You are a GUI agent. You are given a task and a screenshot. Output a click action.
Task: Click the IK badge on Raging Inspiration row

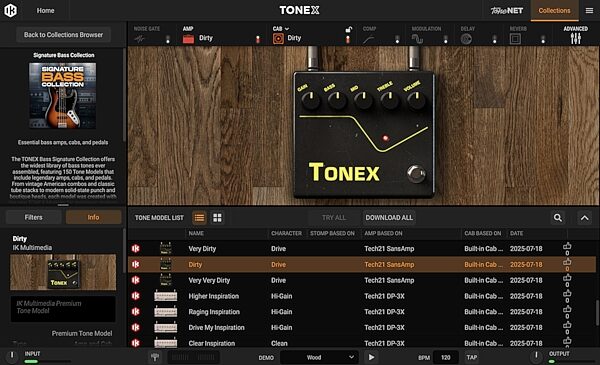[x=135, y=311]
